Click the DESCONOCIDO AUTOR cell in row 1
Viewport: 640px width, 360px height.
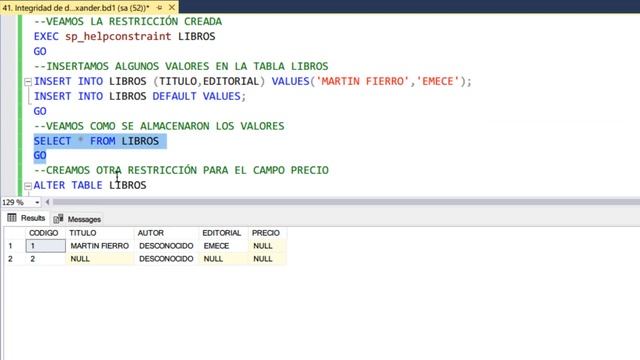tap(167, 246)
